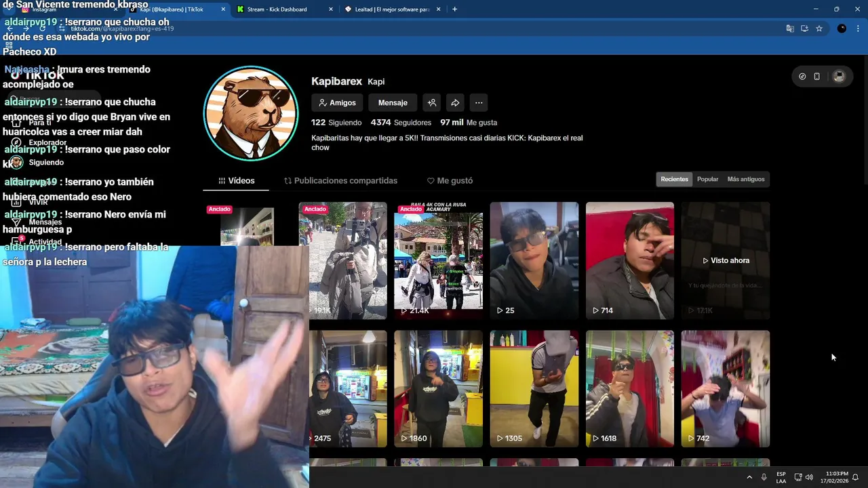
Task: Close the Kapi TikTok browser tab
Action: 223,9
